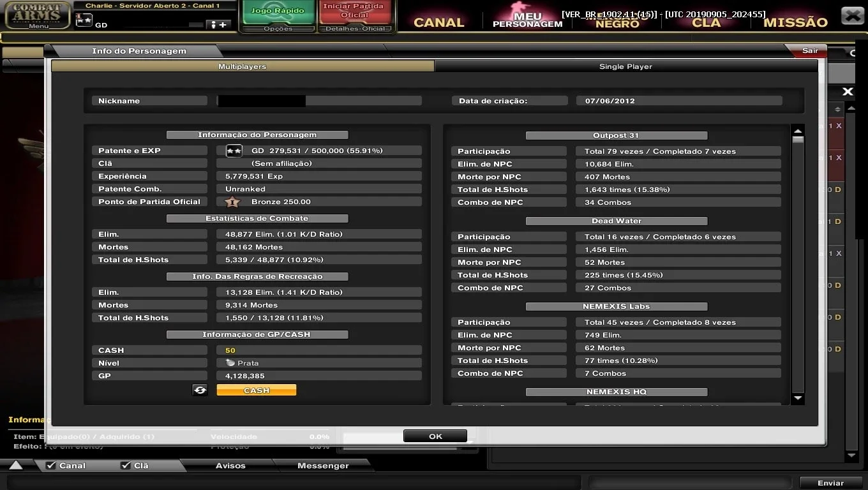Click the 13,128 Elim. recreation value
868x490 pixels.
(319, 292)
